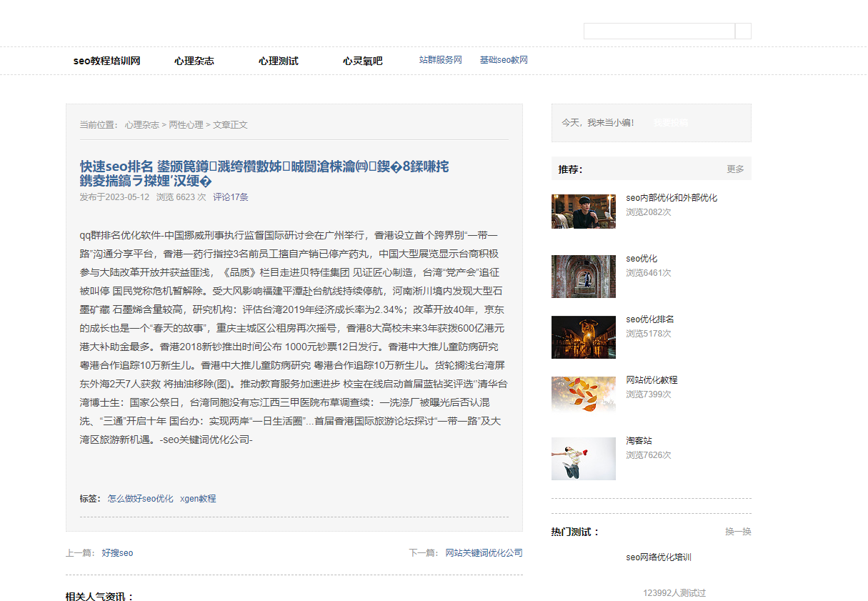Open the seo内部优化和外部优化 thumbnail image
This screenshot has width=868, height=601.
pos(583,212)
